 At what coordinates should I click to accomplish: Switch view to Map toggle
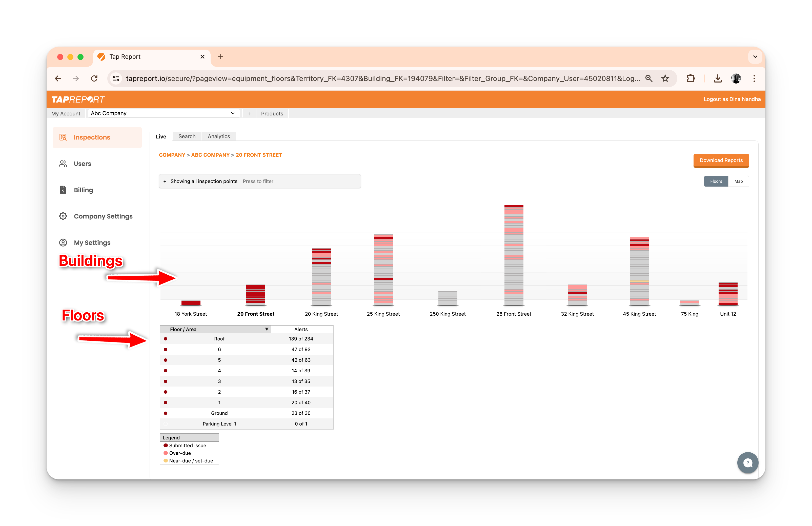(x=738, y=181)
